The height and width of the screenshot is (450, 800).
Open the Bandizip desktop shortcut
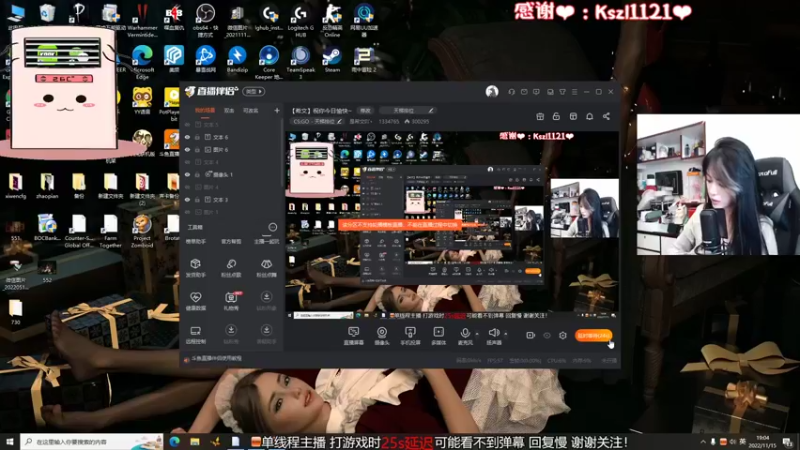(237, 59)
